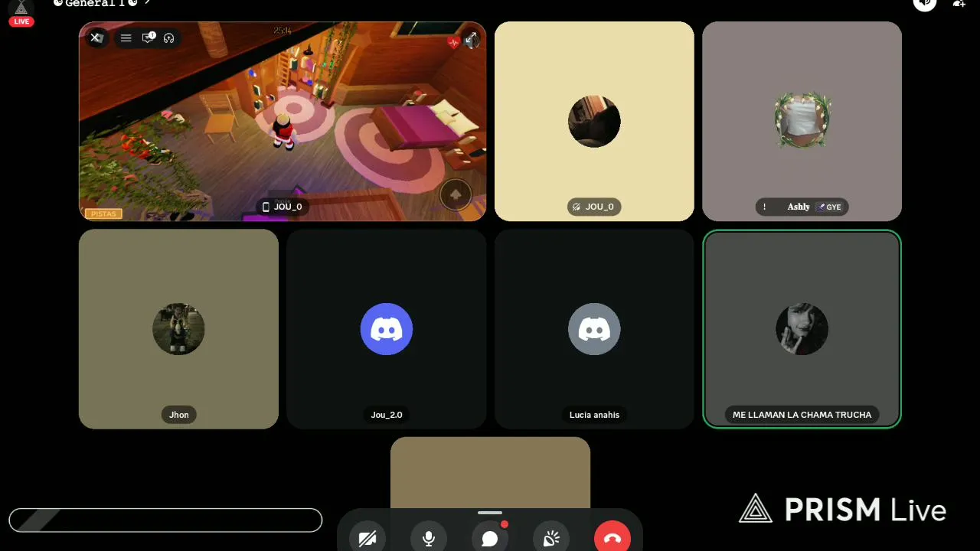This screenshot has width=980, height=551.
Task: Select JOU_0's avatar tile
Action: pyautogui.click(x=594, y=122)
